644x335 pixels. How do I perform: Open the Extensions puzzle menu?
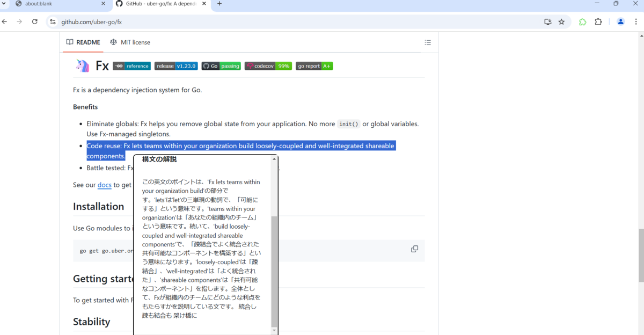point(598,22)
